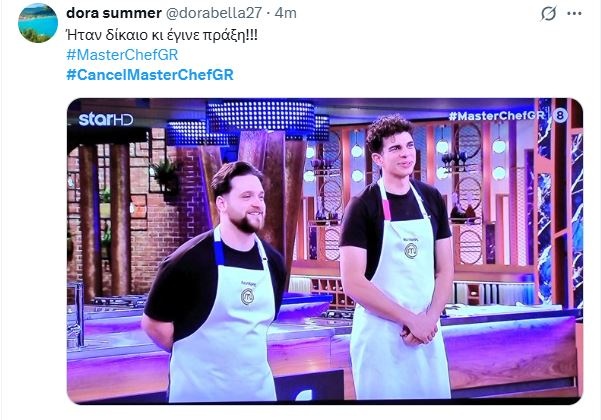Open the #CancelMasterChefGR hashtag
Image resolution: width=601 pixels, height=420 pixels.
[150, 74]
